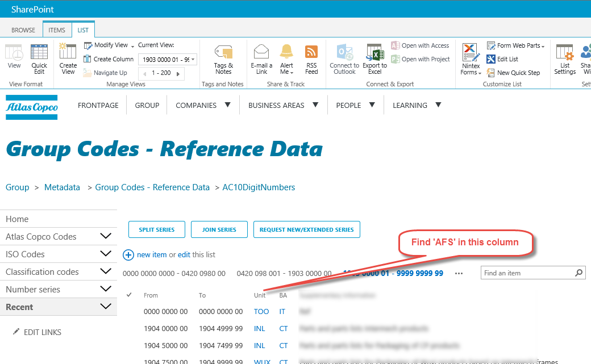Expand the BUSINESS AREAS menu arrow
Screen dimensions: 591x364
coord(315,104)
